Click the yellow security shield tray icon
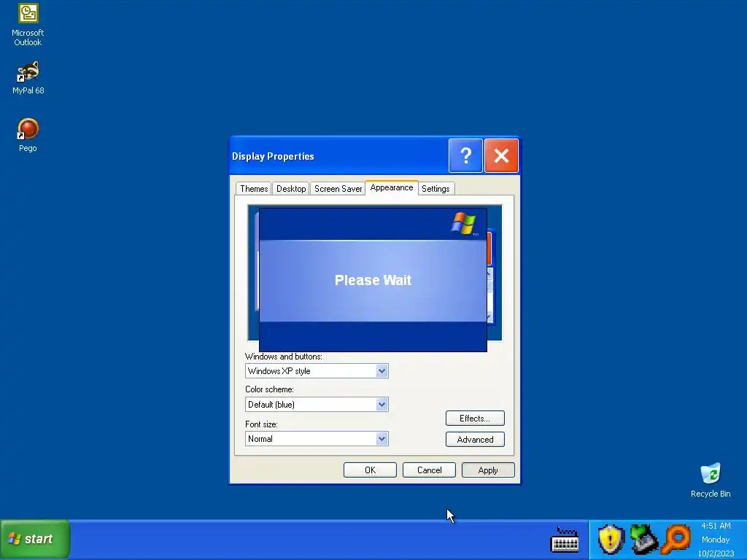 [611, 539]
